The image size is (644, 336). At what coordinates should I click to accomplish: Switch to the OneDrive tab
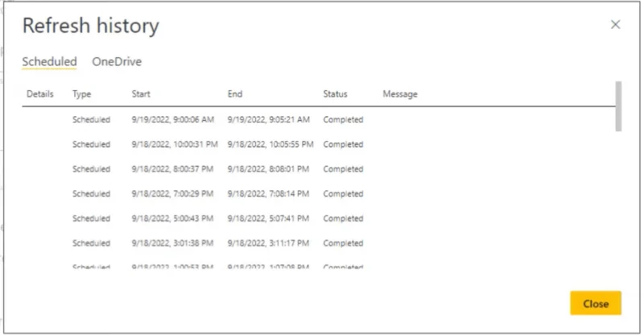tap(117, 62)
